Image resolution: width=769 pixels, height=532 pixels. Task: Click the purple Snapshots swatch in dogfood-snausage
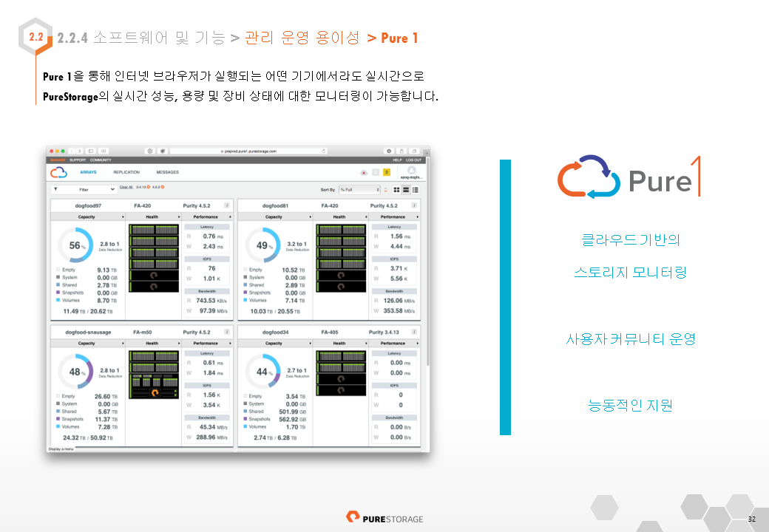(58, 419)
